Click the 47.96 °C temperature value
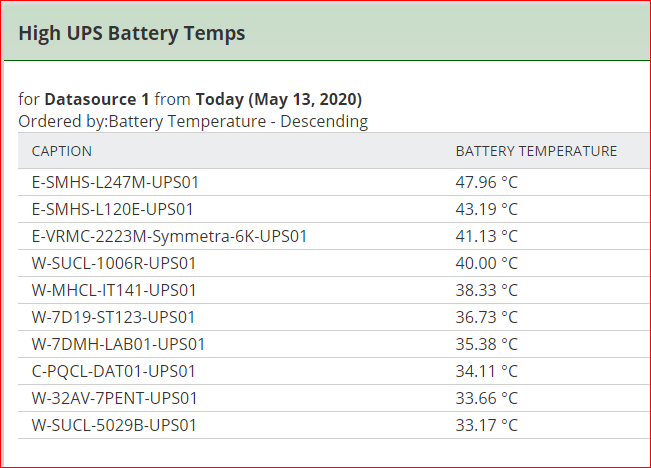The image size is (651, 468). click(x=486, y=182)
